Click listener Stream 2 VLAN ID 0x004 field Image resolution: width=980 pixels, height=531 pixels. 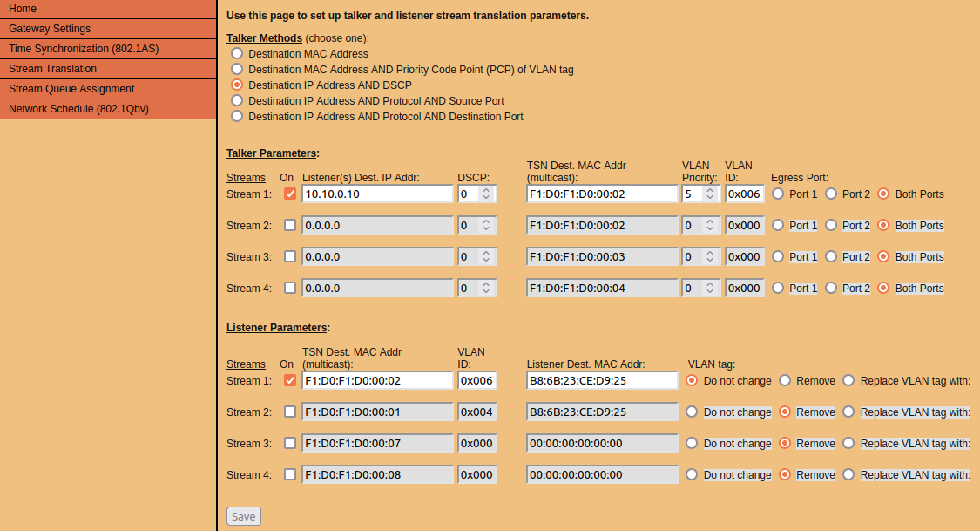(x=477, y=412)
